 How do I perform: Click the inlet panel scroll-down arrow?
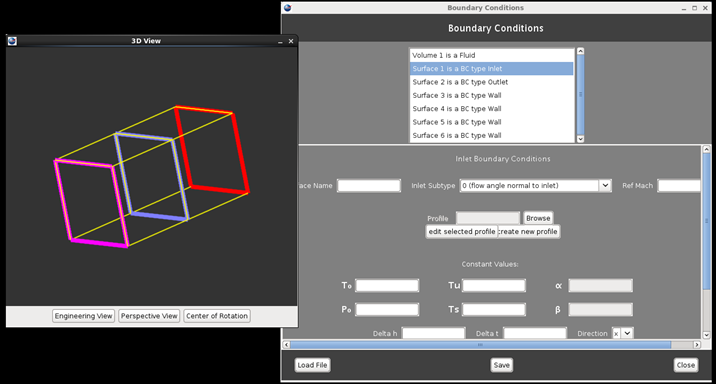pos(706,335)
